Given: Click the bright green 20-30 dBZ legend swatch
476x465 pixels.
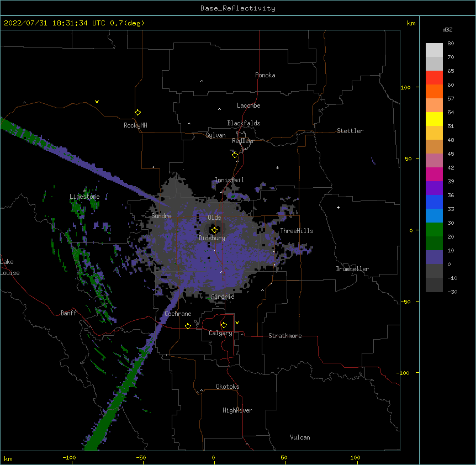Looking at the screenshot, I should (434, 230).
